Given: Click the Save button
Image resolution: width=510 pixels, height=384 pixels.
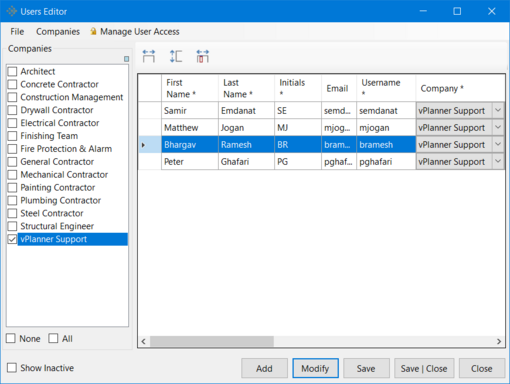Looking at the screenshot, I should 366,368.
